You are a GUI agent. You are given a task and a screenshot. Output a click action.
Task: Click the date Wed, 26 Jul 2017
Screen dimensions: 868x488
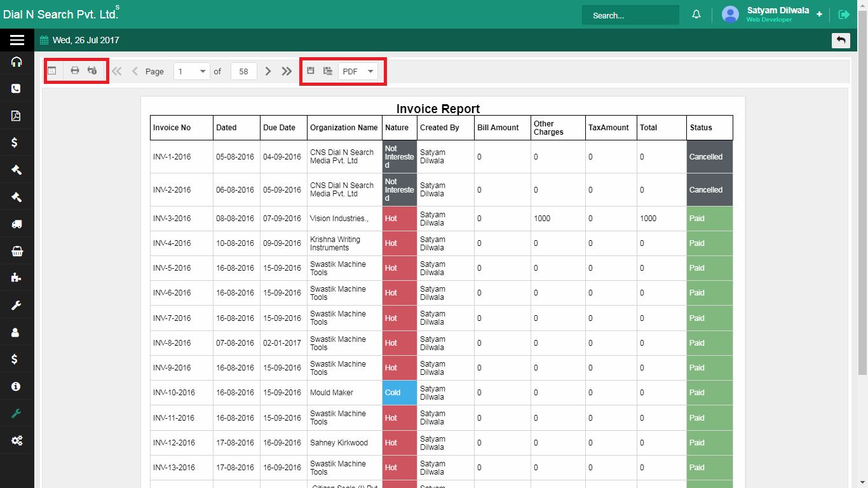(x=86, y=40)
